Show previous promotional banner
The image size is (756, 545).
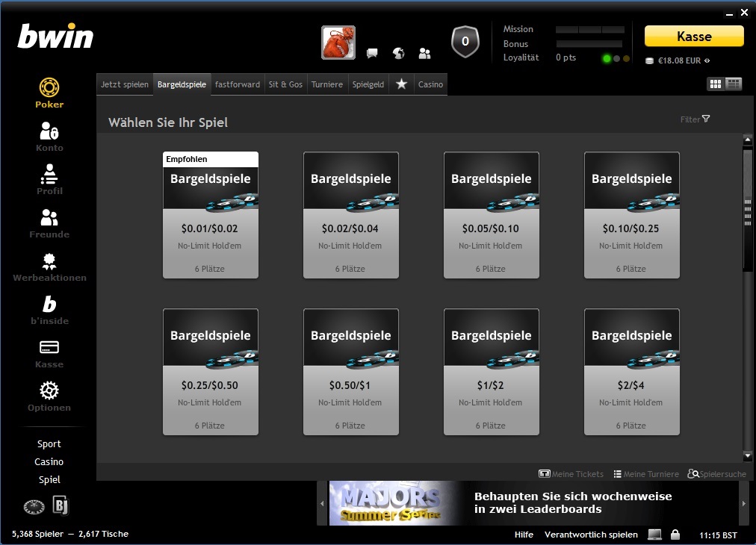point(323,503)
